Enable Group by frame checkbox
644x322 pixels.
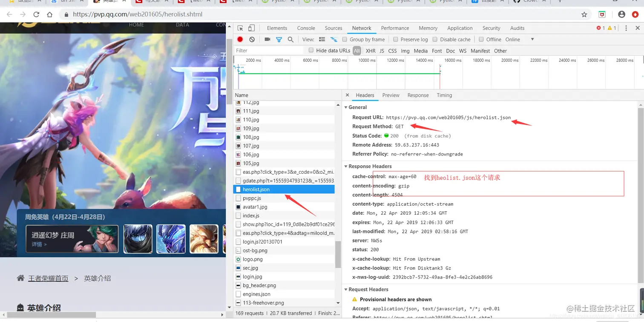tap(345, 39)
